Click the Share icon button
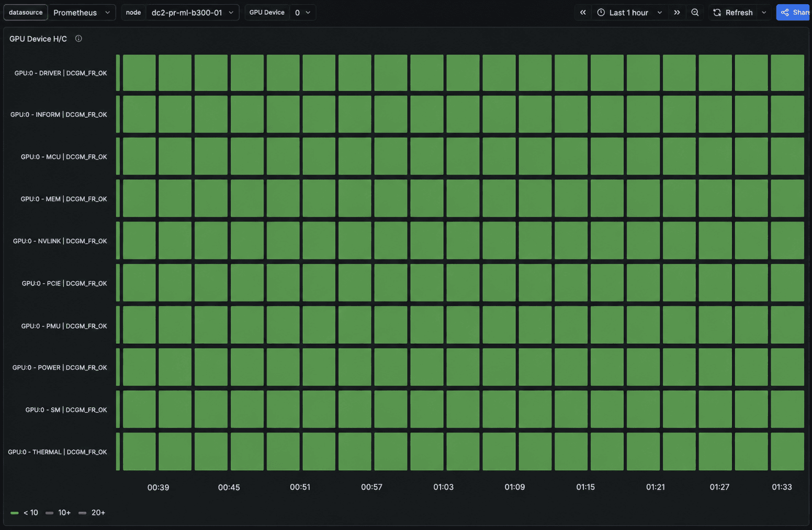 tap(794, 13)
